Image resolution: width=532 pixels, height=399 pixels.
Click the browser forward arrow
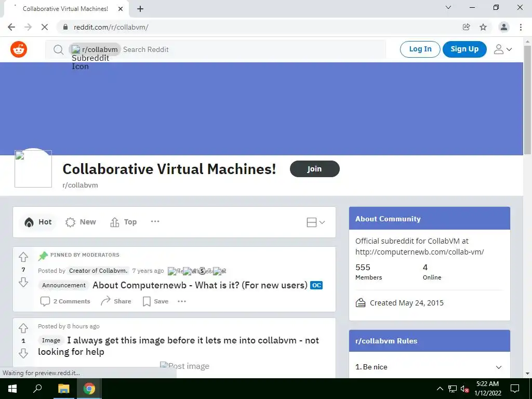click(28, 27)
